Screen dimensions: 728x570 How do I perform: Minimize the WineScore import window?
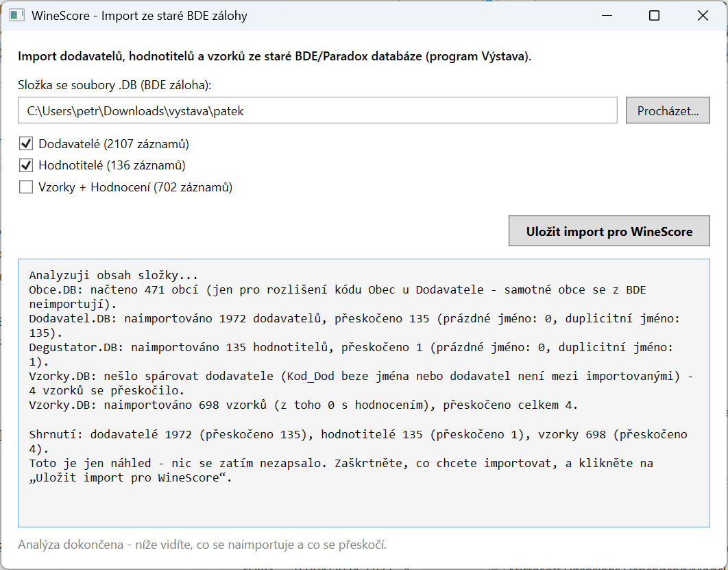click(x=607, y=15)
